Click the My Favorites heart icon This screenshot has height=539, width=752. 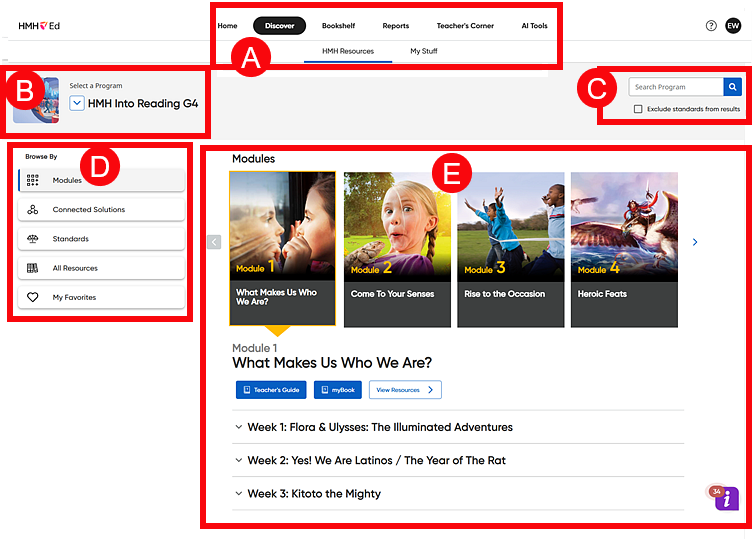33,297
